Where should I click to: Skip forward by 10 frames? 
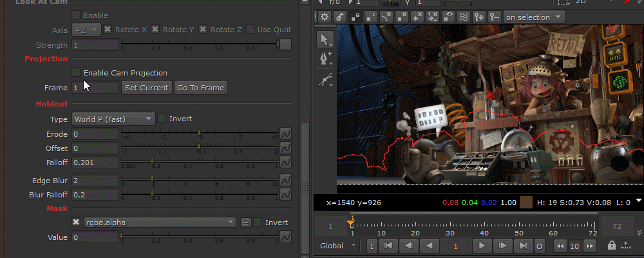click(x=590, y=246)
